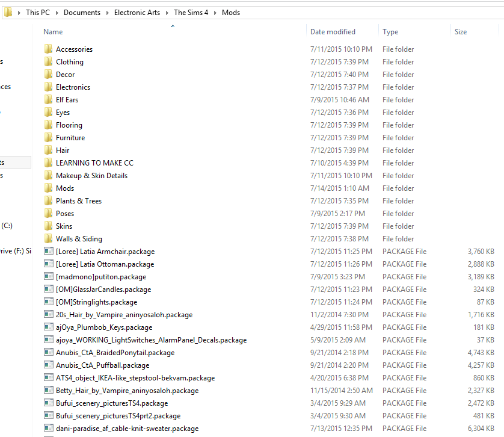Navigate to Documents in the breadcrumb
The height and width of the screenshot is (437, 504).
click(x=82, y=13)
